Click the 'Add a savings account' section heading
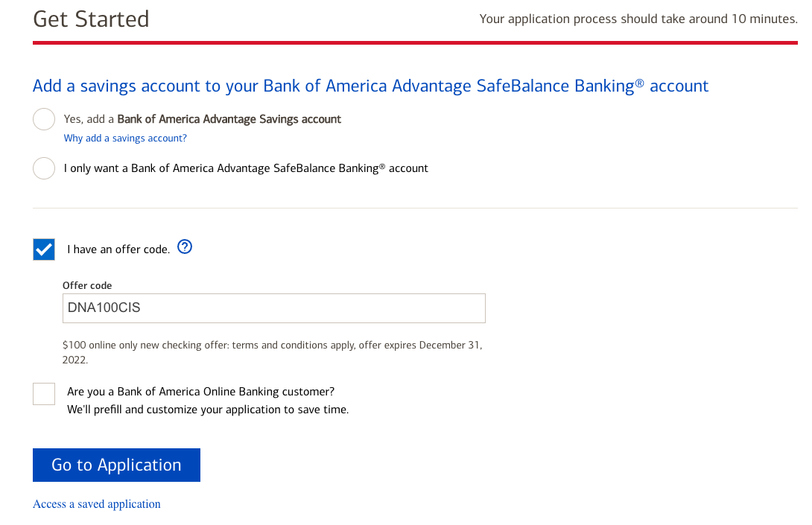This screenshot has height=525, width=812. click(x=370, y=86)
